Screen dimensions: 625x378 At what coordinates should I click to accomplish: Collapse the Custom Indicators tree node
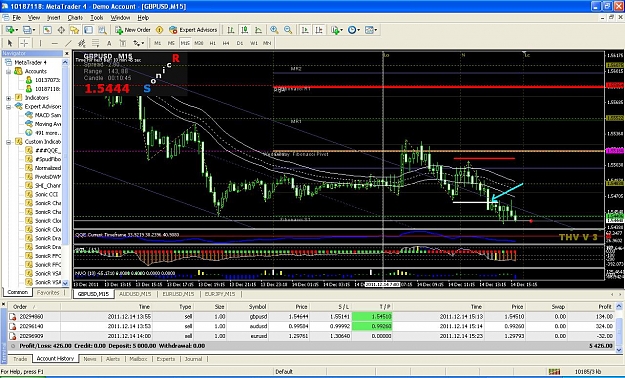coord(8,142)
